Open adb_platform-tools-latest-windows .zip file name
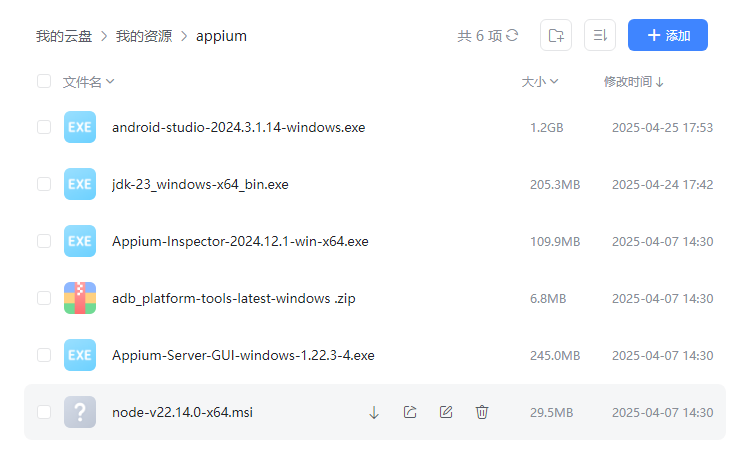The height and width of the screenshot is (456, 747). pos(233,298)
